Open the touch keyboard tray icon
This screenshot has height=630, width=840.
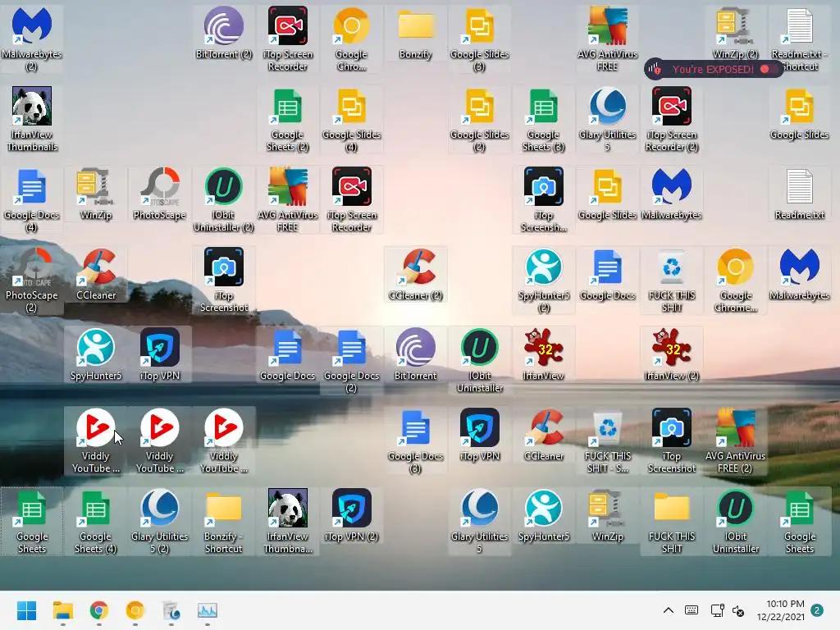(692, 610)
